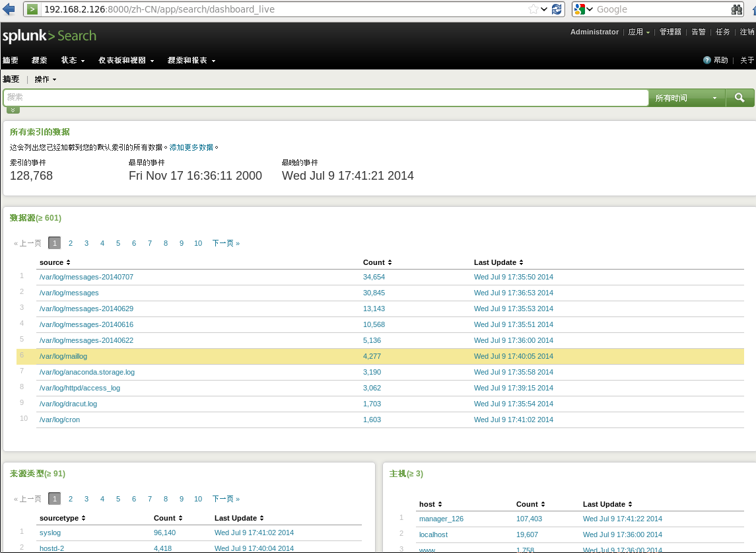Click the Splunk Search logo
Image resolution: width=756 pixels, height=553 pixels.
pos(49,36)
